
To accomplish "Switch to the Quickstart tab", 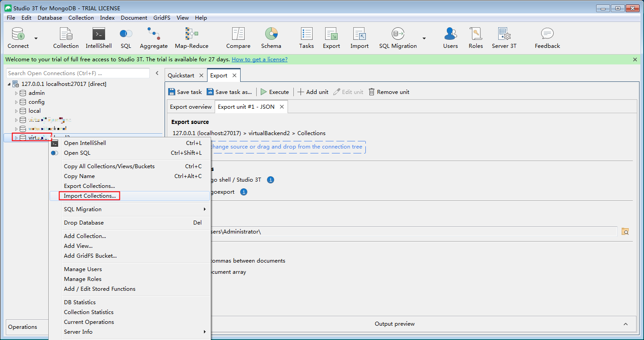I will [x=181, y=76].
